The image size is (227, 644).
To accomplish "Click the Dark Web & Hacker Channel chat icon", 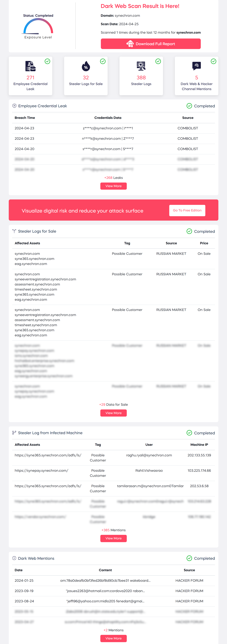I will (x=196, y=66).
